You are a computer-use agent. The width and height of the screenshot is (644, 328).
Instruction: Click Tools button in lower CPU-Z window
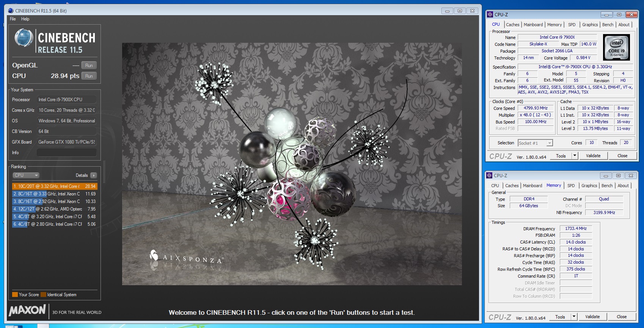click(x=560, y=317)
